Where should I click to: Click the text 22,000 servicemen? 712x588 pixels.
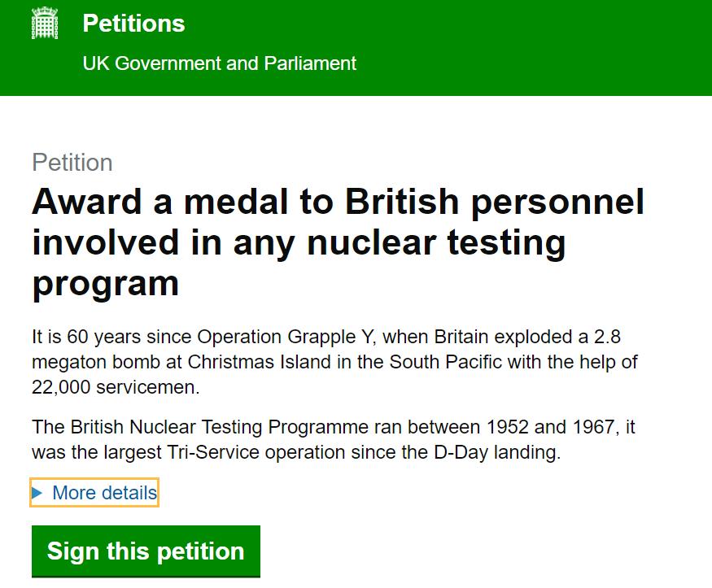[116, 387]
